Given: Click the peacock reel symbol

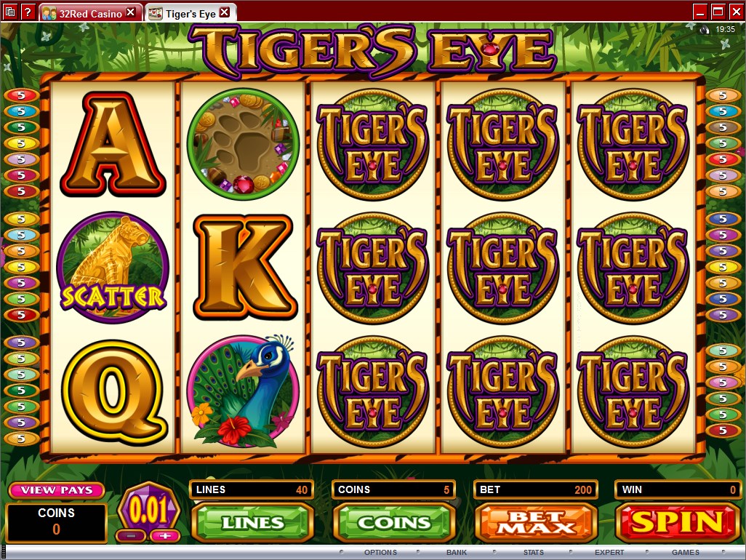Looking at the screenshot, I should pyautogui.click(x=243, y=391).
